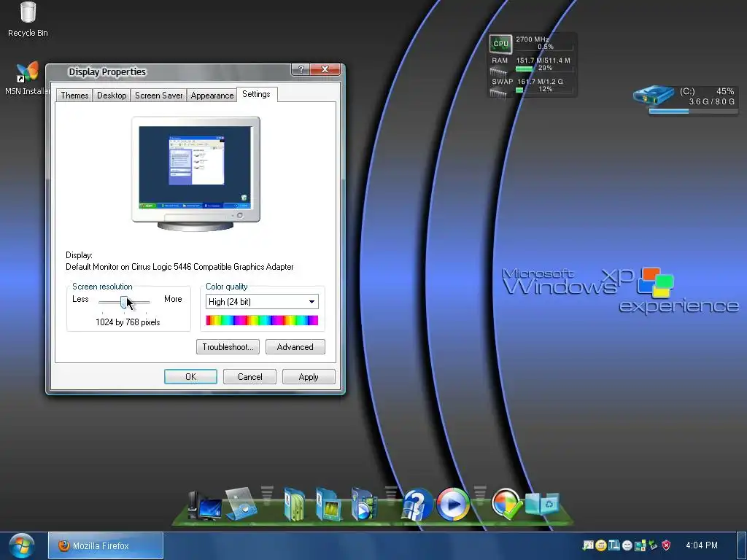Open the Screen Saver tab
This screenshot has height=560, width=747.
click(x=158, y=96)
